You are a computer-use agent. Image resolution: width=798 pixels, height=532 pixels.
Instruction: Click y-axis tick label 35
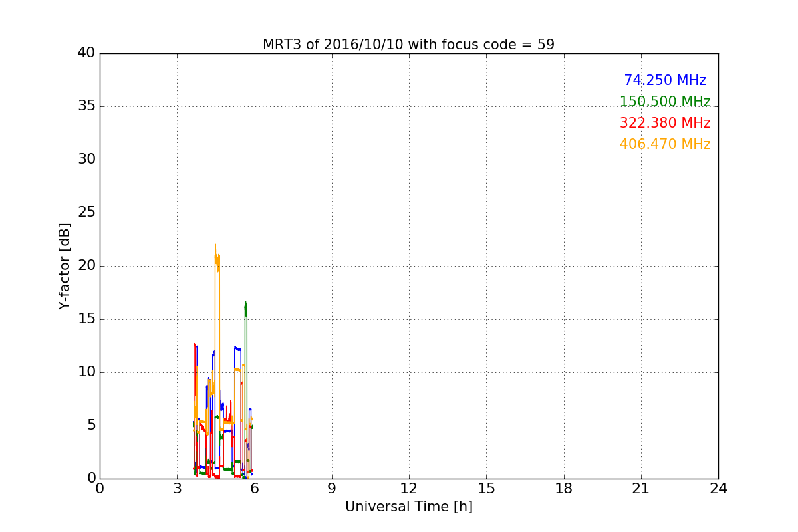click(86, 106)
